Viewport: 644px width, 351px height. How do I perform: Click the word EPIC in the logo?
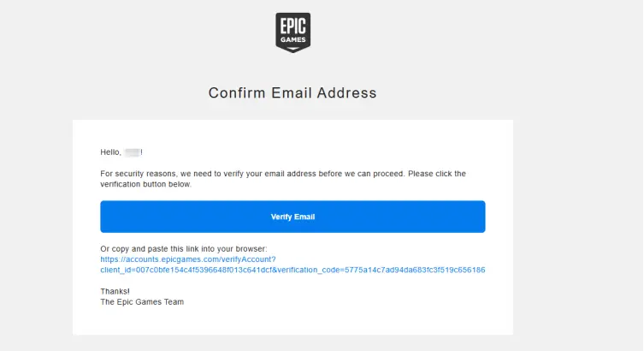(x=292, y=27)
